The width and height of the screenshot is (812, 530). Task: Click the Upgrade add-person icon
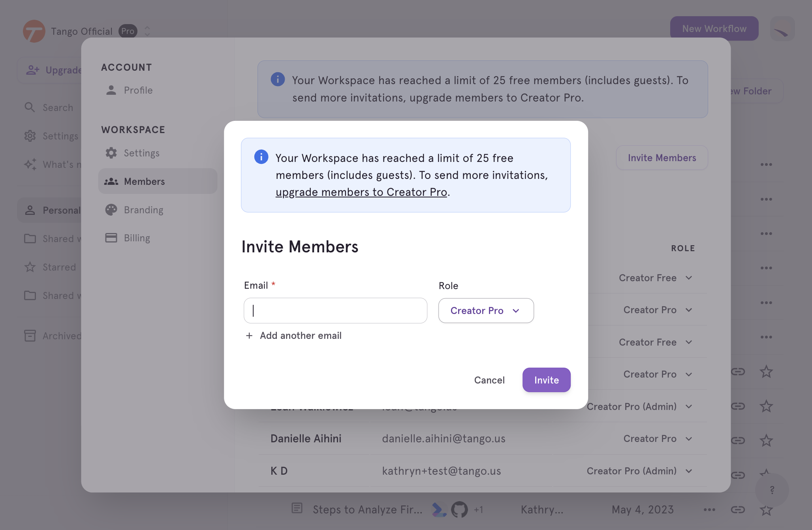33,70
